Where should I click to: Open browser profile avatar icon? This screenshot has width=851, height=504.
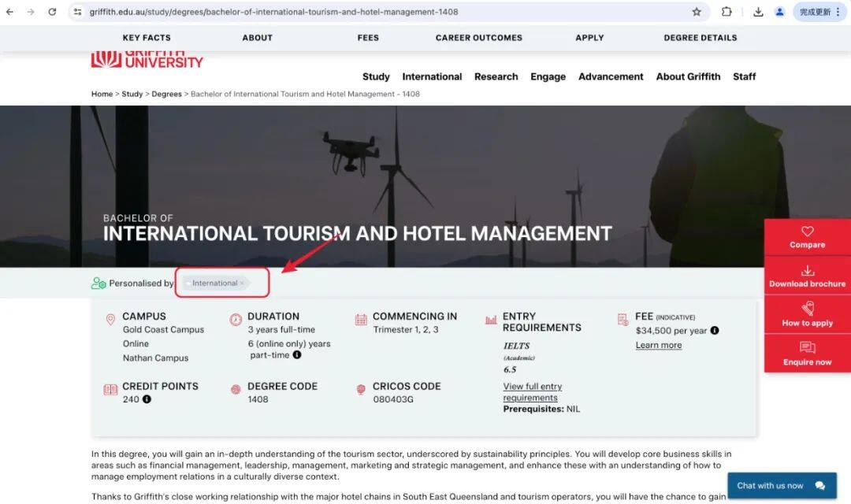tap(779, 11)
